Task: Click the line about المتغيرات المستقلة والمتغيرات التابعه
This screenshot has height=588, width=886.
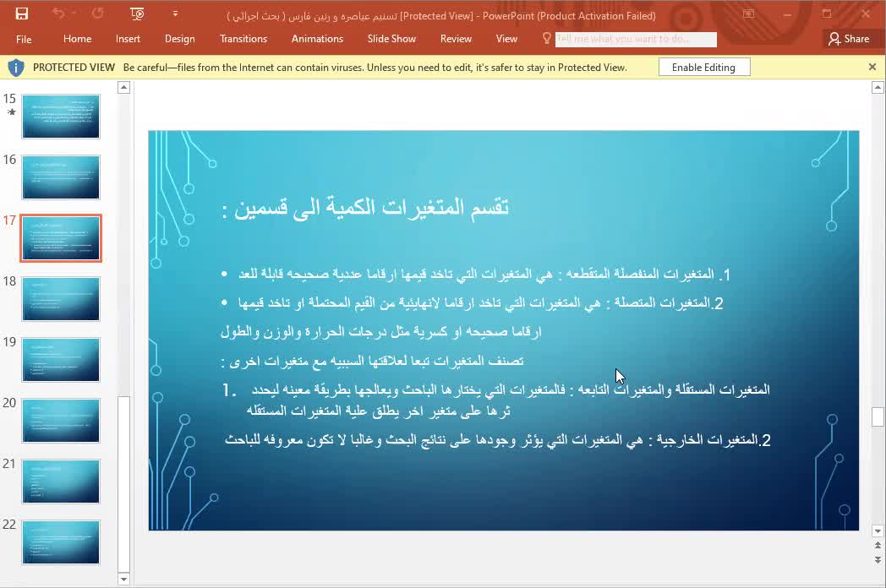Action: point(496,400)
